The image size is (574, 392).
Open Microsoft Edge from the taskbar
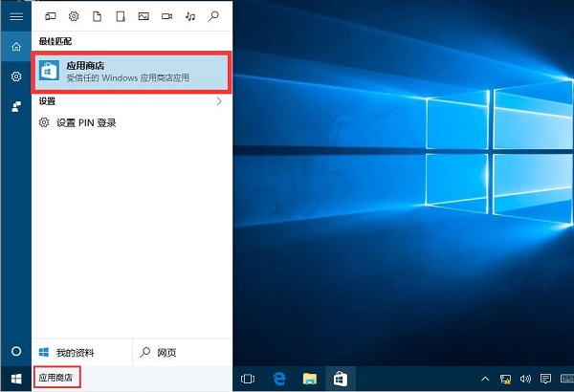280,379
